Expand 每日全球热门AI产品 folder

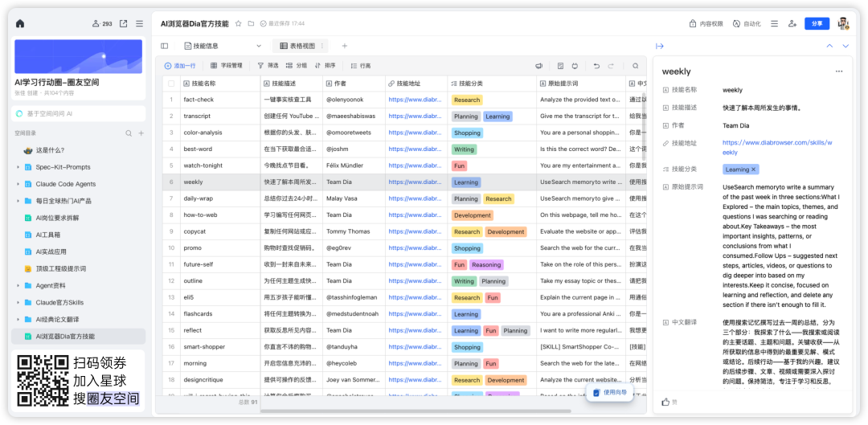click(18, 201)
